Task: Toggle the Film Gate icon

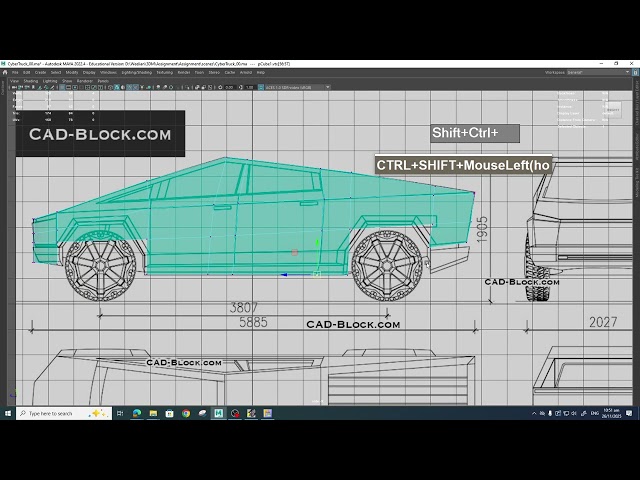Action: pyautogui.click(x=68, y=87)
